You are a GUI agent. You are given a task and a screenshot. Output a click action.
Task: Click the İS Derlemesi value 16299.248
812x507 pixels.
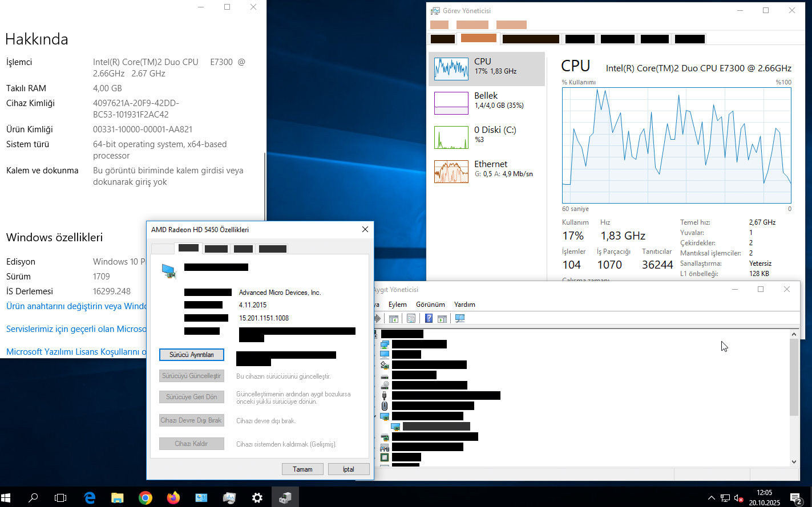point(112,291)
